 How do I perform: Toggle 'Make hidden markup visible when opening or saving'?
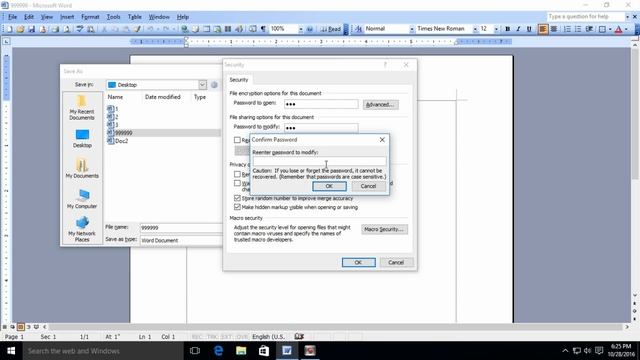237,207
